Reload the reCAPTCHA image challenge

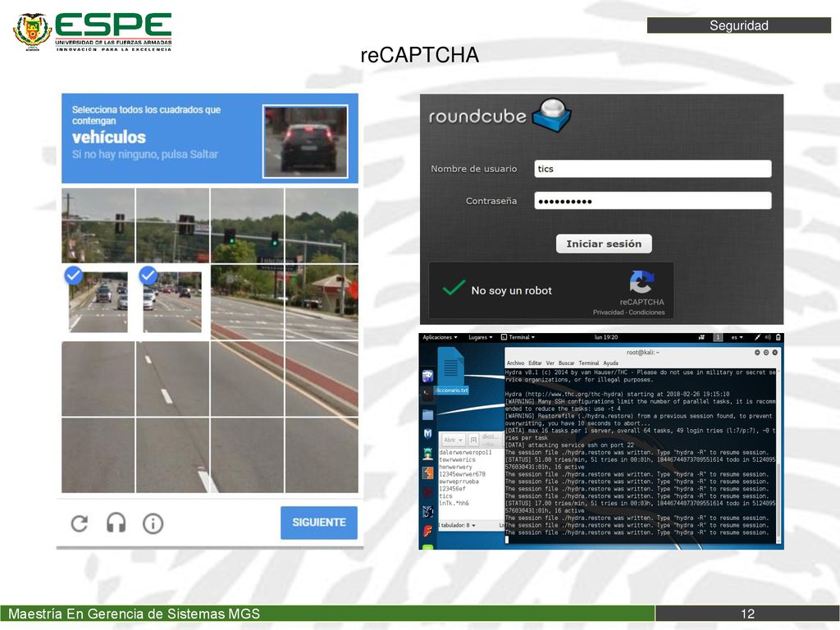pyautogui.click(x=80, y=523)
